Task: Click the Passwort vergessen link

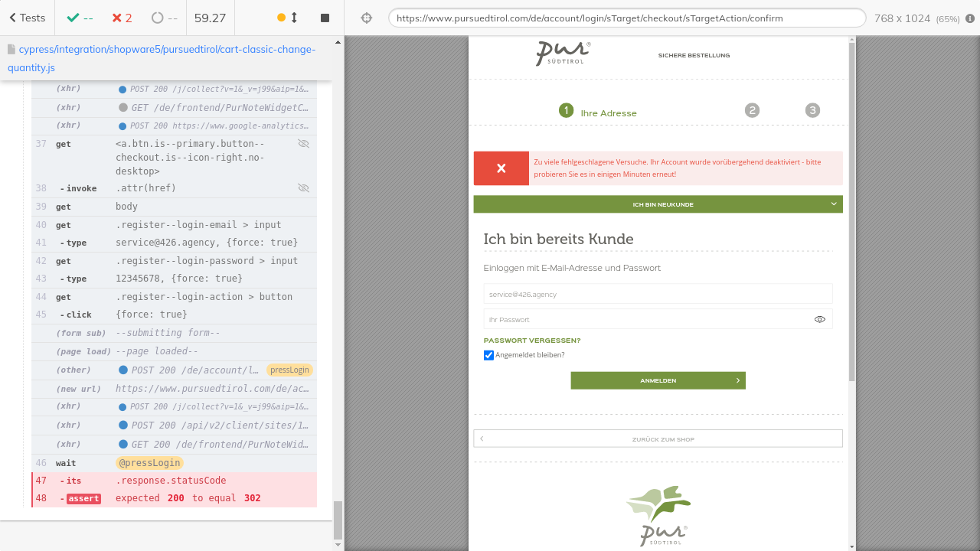Action: click(x=532, y=341)
